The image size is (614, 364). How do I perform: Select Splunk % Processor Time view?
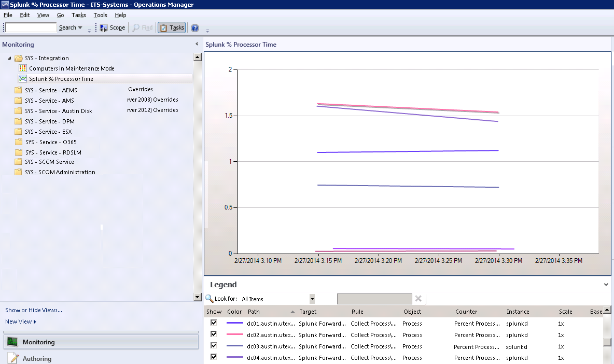(61, 79)
